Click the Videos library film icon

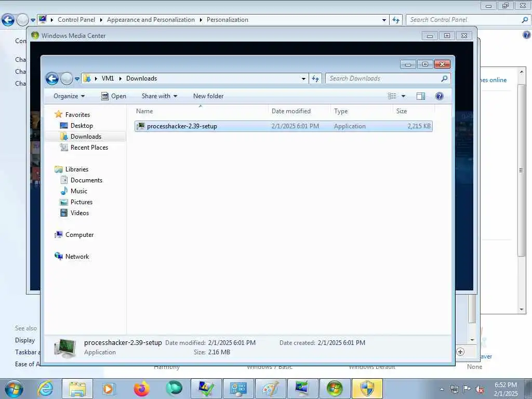coord(64,212)
